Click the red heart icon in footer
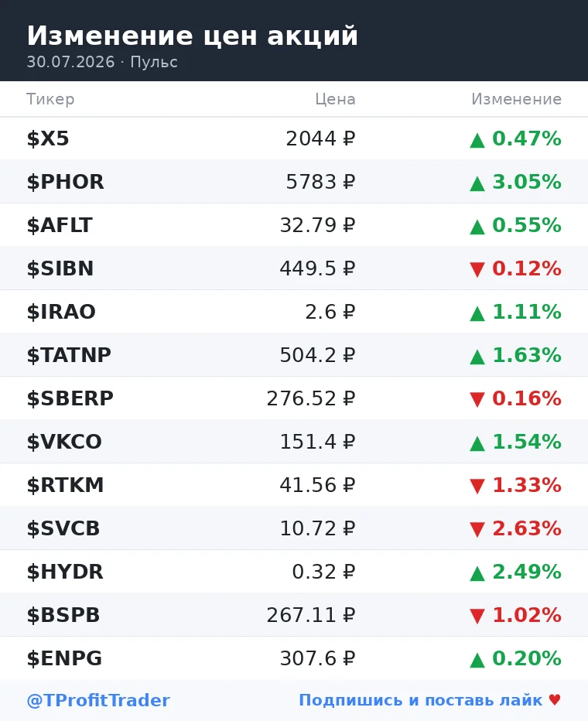588x721 pixels. [555, 700]
